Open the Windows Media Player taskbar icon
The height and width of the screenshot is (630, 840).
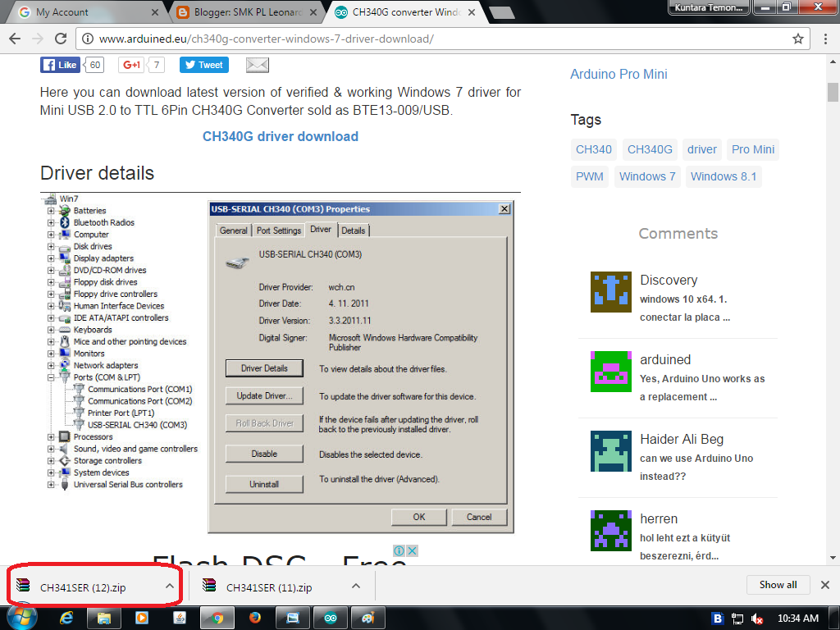pyautogui.click(x=141, y=619)
